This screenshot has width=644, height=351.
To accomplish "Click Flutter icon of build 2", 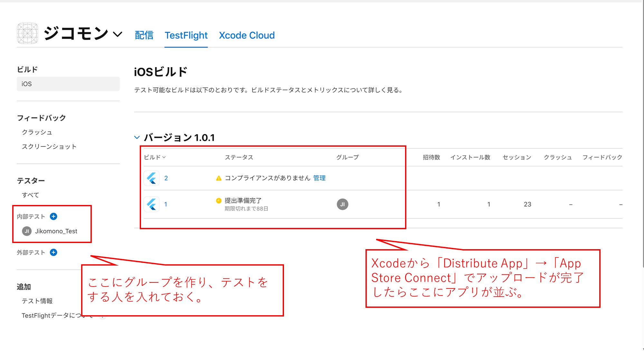I will 151,178.
